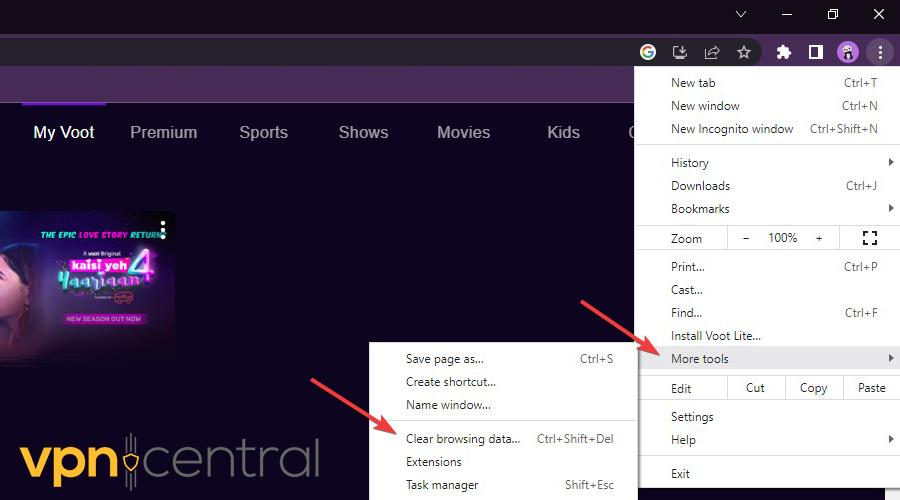
Task: Bookmark this tab with star icon
Action: (x=744, y=53)
